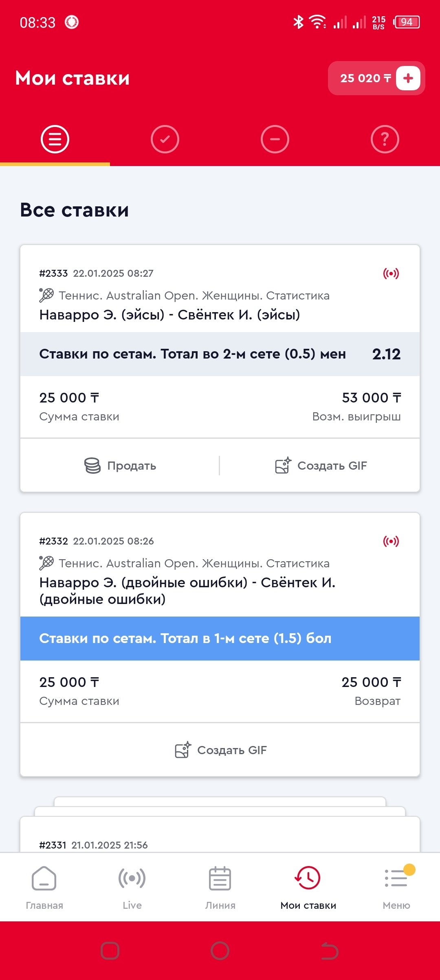This screenshot has height=980, width=440.
Task: Open the blue 1-м сете total bet row
Action: click(220, 638)
